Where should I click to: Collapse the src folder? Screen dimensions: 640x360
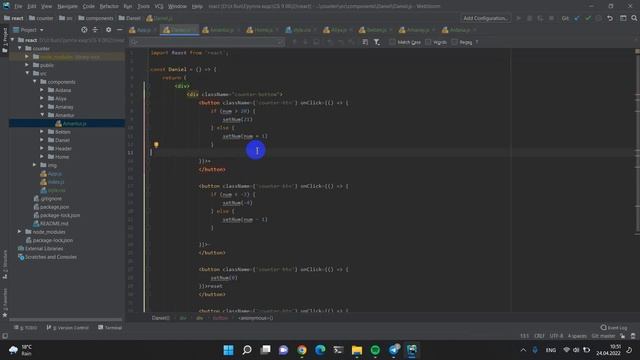pos(27,73)
